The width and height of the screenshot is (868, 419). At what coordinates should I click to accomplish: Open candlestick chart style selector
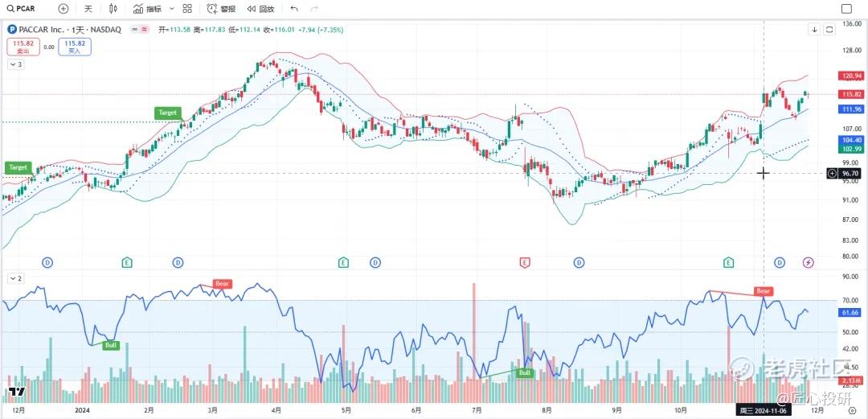113,8
